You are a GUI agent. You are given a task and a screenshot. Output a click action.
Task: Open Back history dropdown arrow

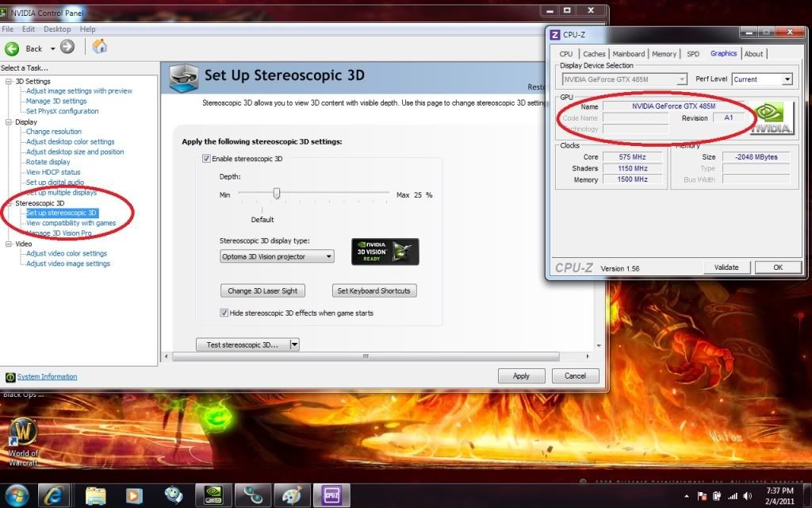[52, 48]
